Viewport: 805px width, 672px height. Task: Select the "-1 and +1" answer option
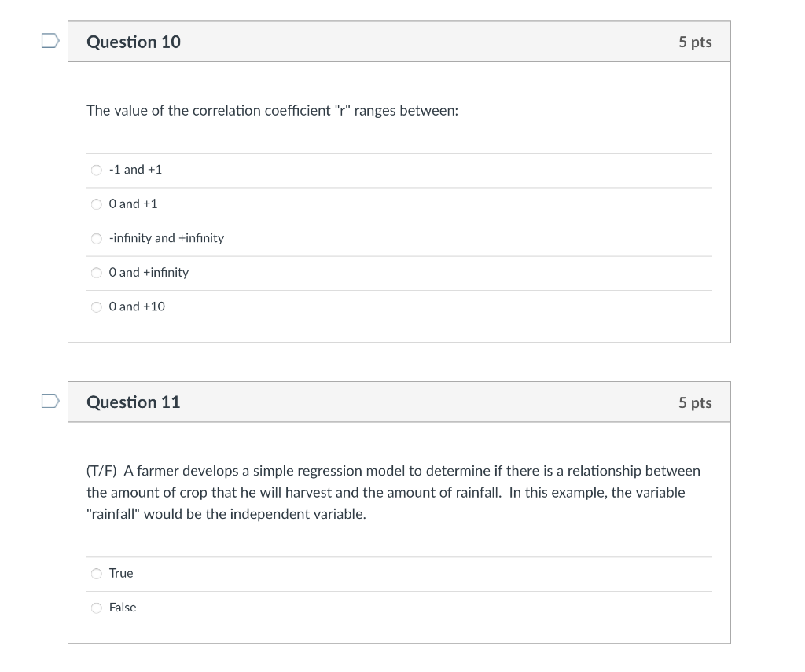click(95, 169)
